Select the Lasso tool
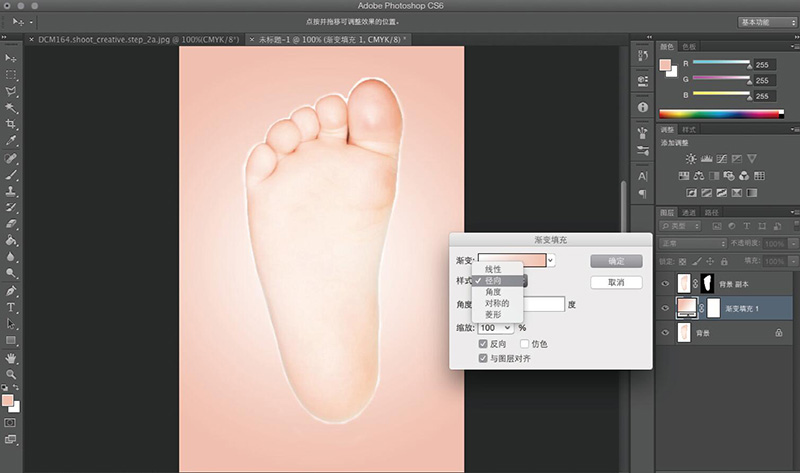Image resolution: width=800 pixels, height=473 pixels. [x=11, y=91]
